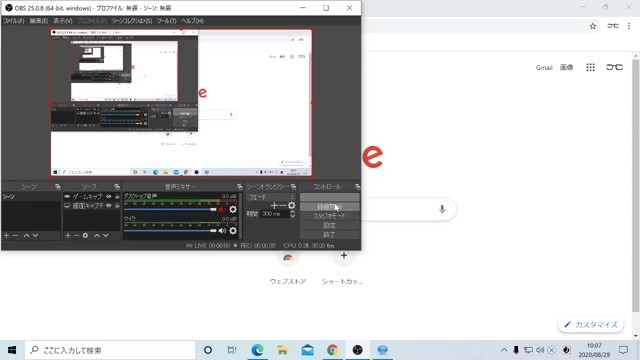This screenshot has width=640, height=360.
Task: Pop out the シーン dock panel icon
Action: click(x=58, y=187)
